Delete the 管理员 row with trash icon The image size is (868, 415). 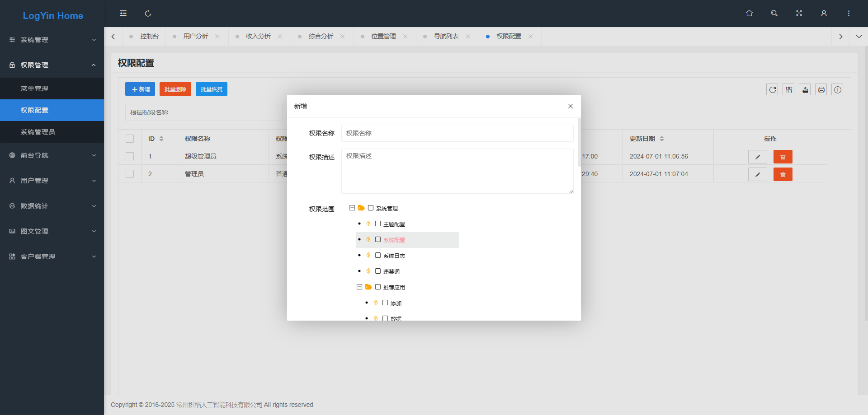[x=783, y=174]
